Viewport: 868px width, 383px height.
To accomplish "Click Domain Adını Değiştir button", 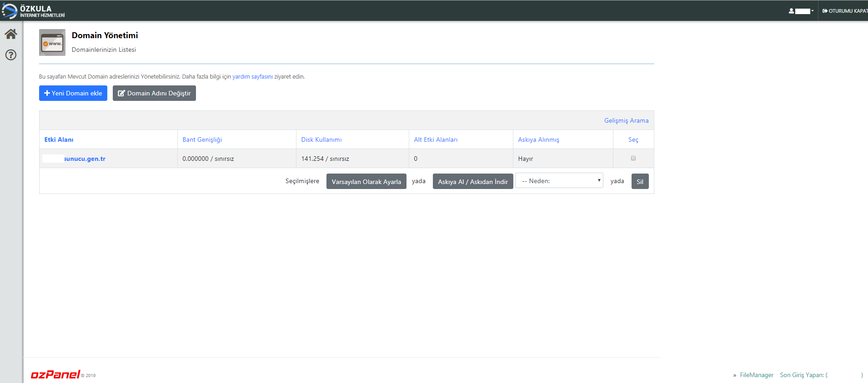I will pos(154,93).
